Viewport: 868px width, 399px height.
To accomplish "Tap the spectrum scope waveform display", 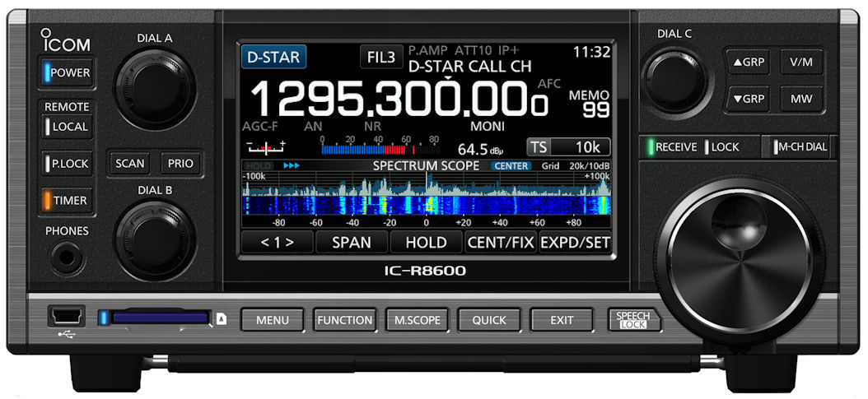I will [x=427, y=184].
